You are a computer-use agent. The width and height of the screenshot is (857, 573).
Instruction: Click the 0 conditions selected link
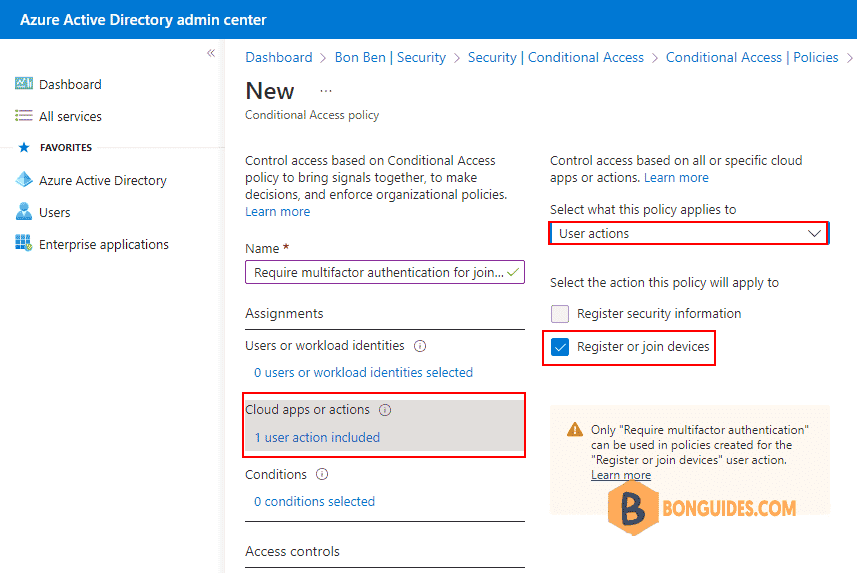[314, 502]
